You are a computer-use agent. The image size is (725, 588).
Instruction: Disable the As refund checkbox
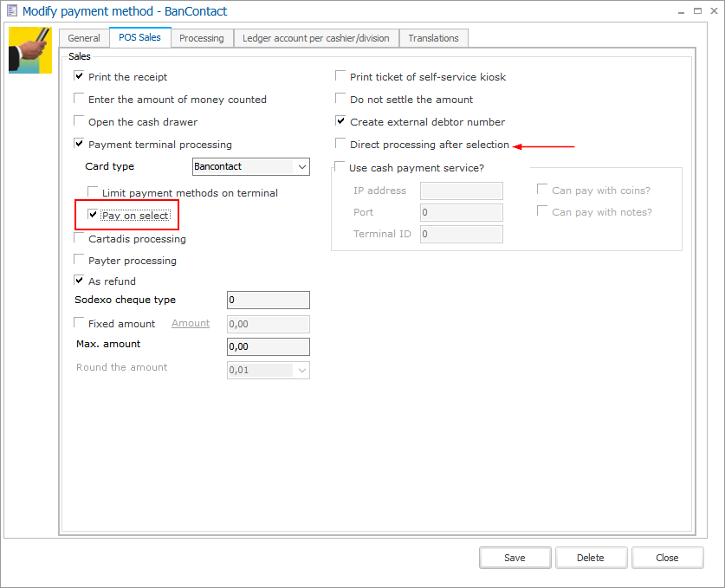point(80,281)
